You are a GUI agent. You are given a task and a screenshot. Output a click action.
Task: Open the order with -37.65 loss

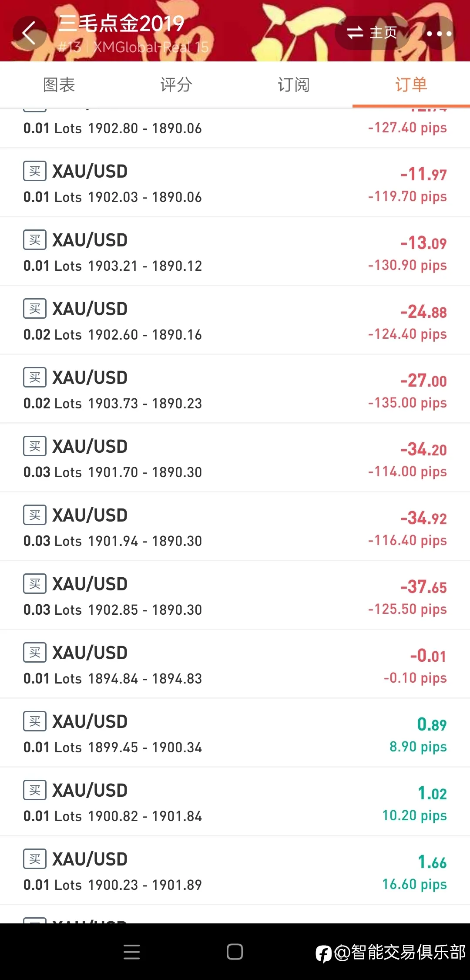[x=235, y=595]
